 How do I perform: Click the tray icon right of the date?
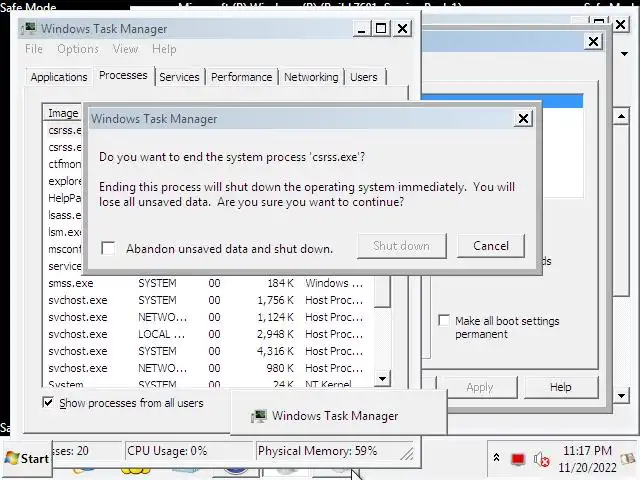point(627,459)
